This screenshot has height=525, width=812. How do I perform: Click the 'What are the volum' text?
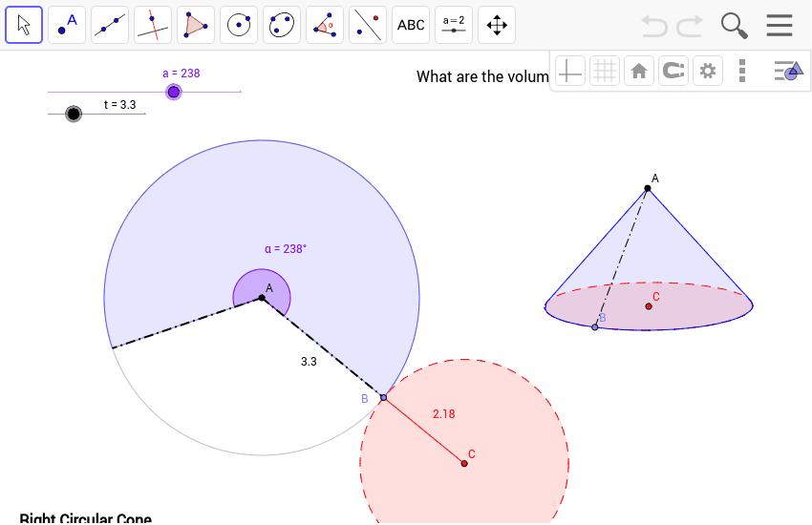[x=482, y=76]
